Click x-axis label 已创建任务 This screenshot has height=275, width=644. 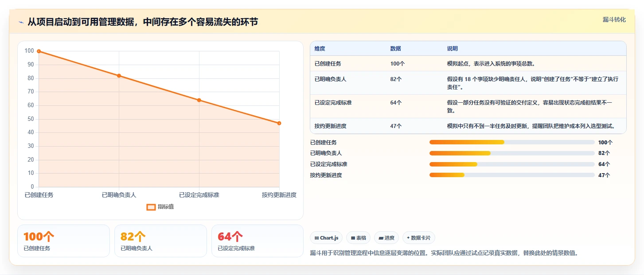(x=39, y=195)
